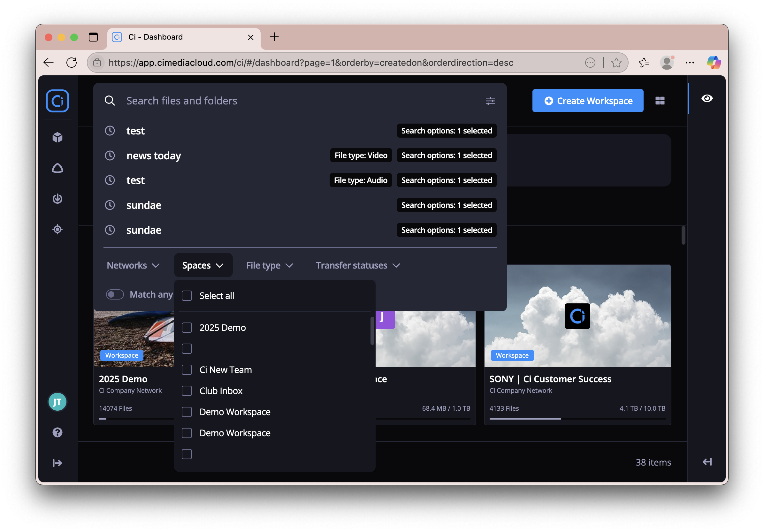Click the site lock icon in address bar
The height and width of the screenshot is (532, 764).
click(97, 63)
